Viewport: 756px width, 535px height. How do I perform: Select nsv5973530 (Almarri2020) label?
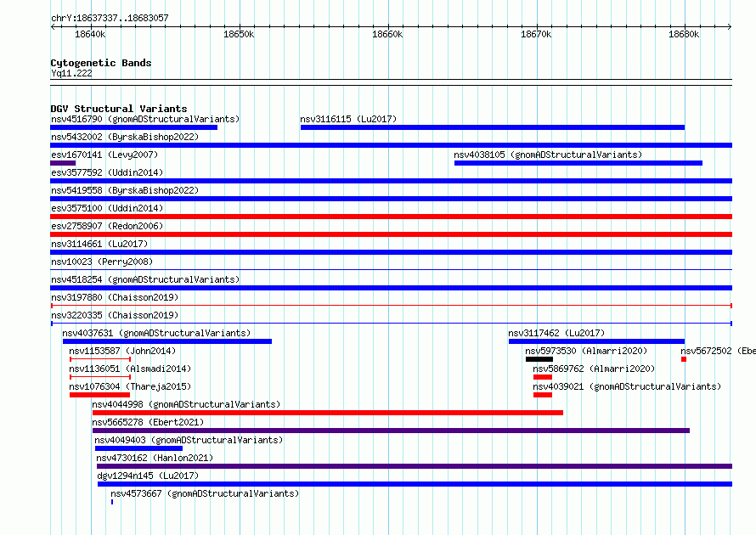586,351
